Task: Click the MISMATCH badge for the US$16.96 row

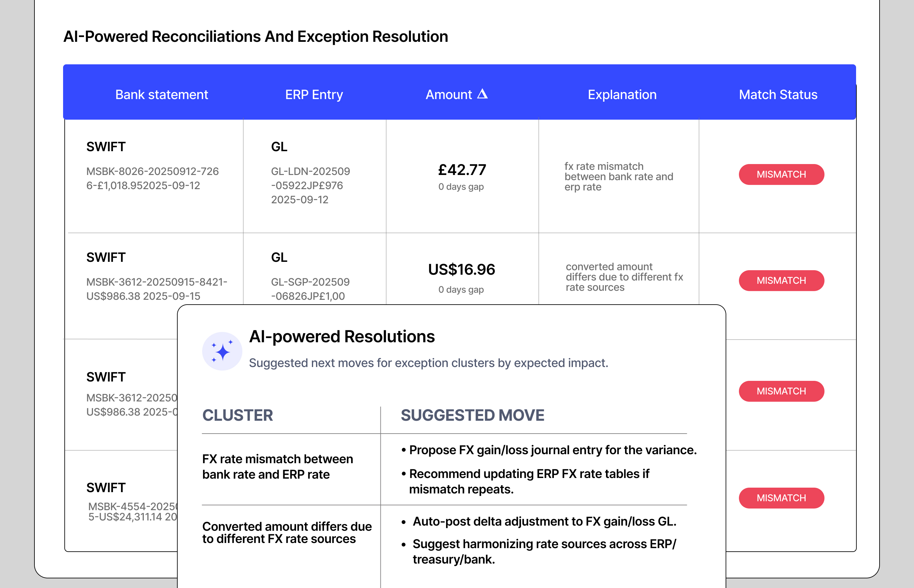Action: 781,280
